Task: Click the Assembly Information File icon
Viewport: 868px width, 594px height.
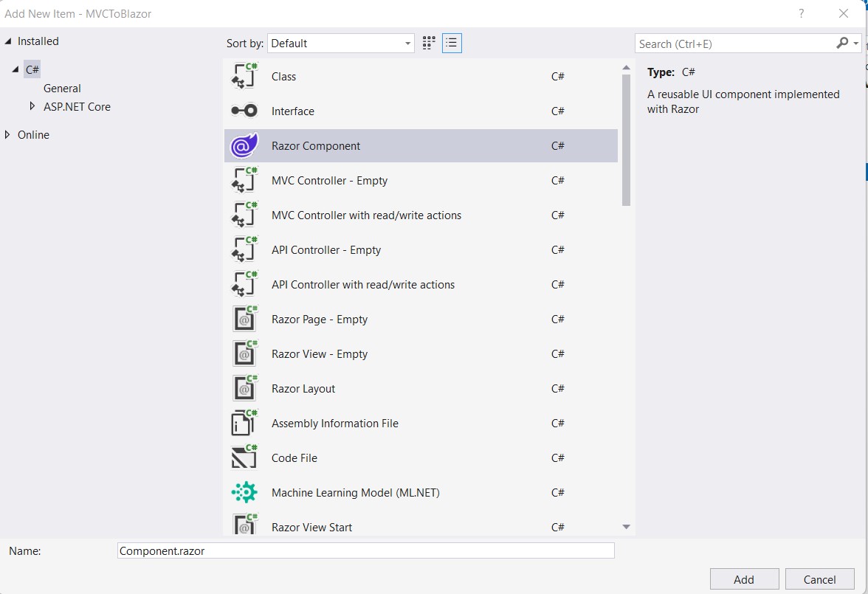Action: (244, 423)
